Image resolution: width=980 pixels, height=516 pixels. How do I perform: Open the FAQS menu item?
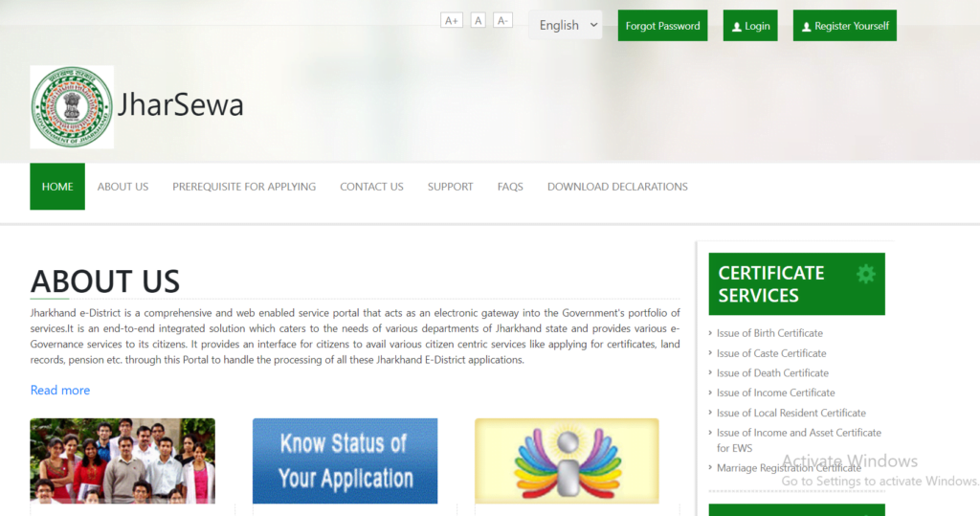510,187
